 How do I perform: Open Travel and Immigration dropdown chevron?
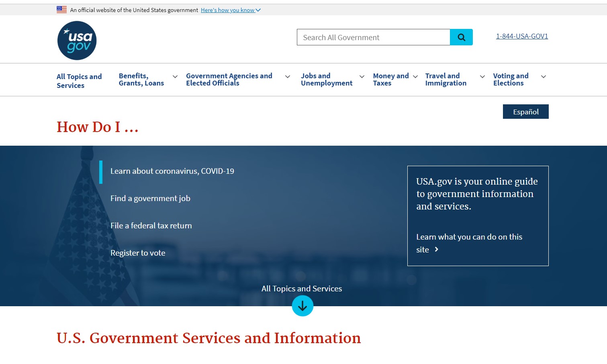(482, 77)
